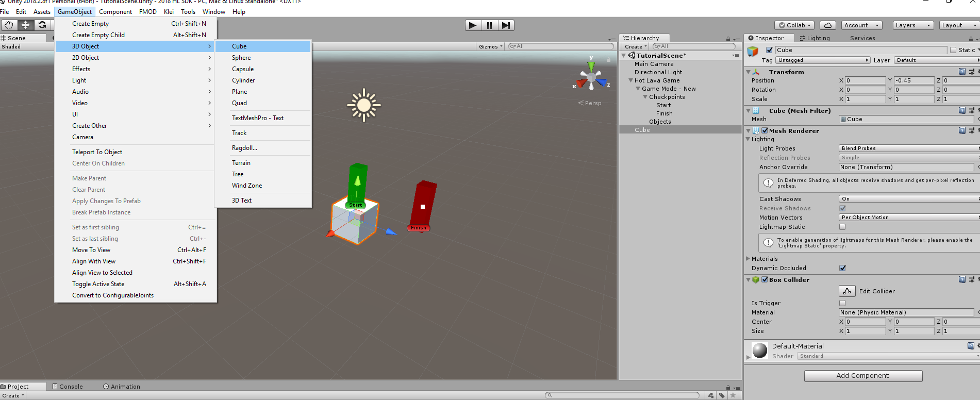The width and height of the screenshot is (980, 400).
Task: Open the Gizmos dropdown in Scene view
Action: [x=490, y=46]
